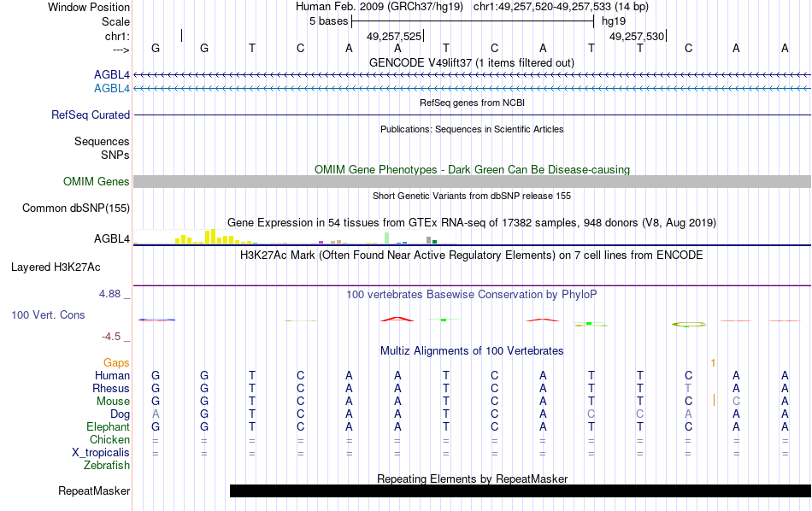
Task: Click the RefSeq Curated intron line
Action: coord(472,115)
